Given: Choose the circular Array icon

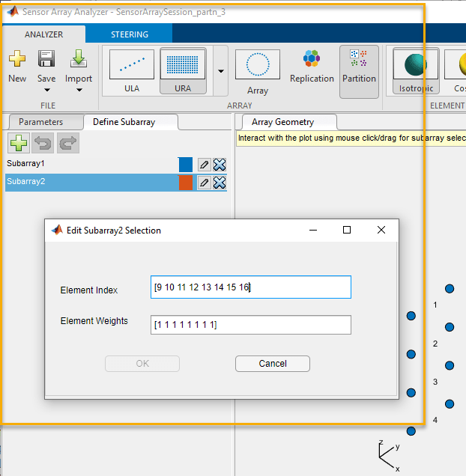Looking at the screenshot, I should pyautogui.click(x=258, y=64).
